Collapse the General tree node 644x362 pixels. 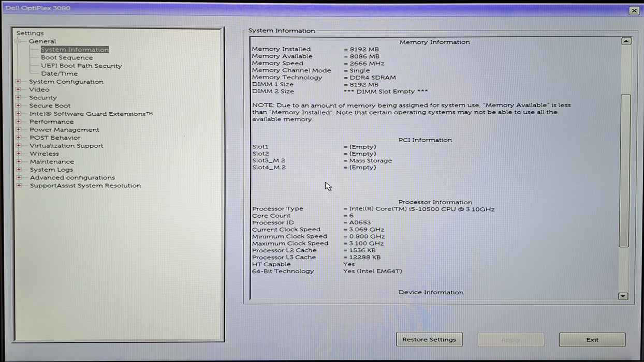(19, 41)
